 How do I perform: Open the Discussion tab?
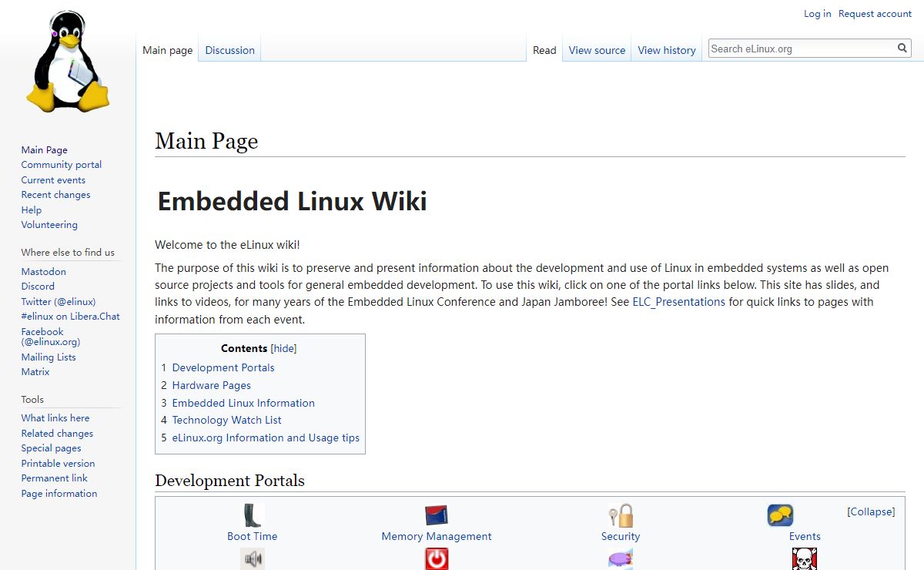pyautogui.click(x=229, y=50)
